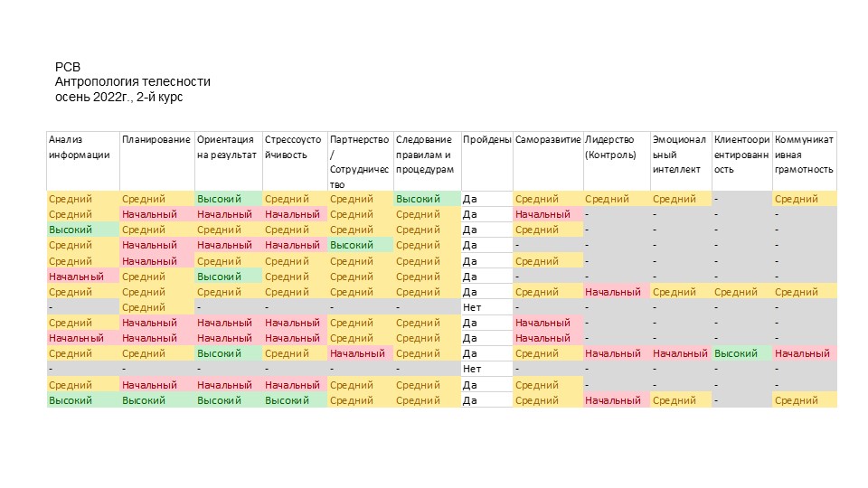Click the pink "Начальный" cell under Эмоциональный интеллект

pos(680,353)
